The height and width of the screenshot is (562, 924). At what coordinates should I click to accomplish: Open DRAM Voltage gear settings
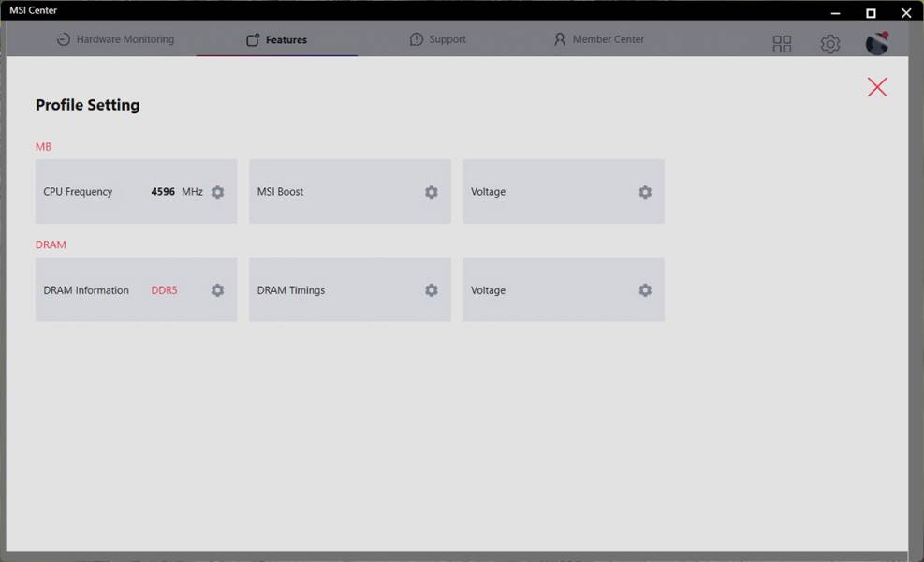[x=645, y=290]
